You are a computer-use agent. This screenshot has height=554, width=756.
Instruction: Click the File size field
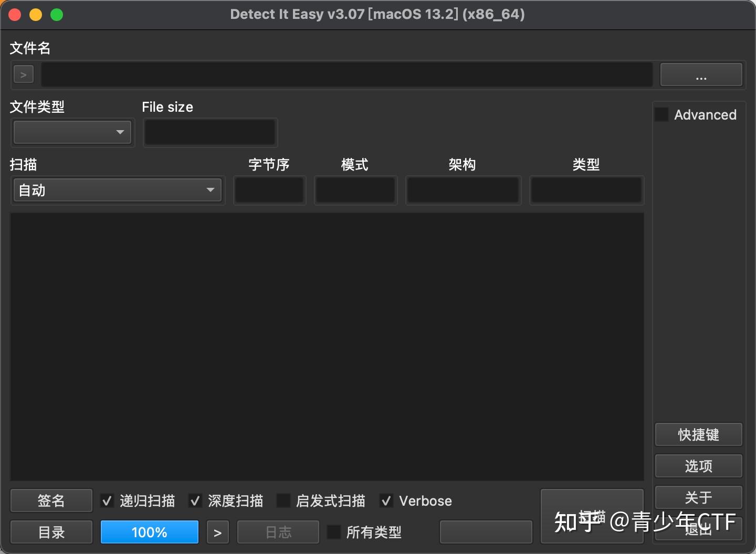coord(210,132)
